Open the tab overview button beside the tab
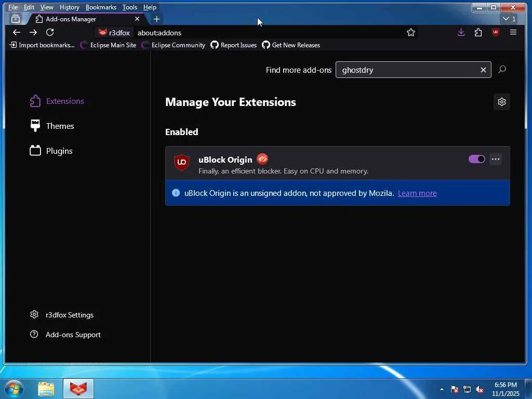The height and width of the screenshot is (399, 532). pos(16,19)
